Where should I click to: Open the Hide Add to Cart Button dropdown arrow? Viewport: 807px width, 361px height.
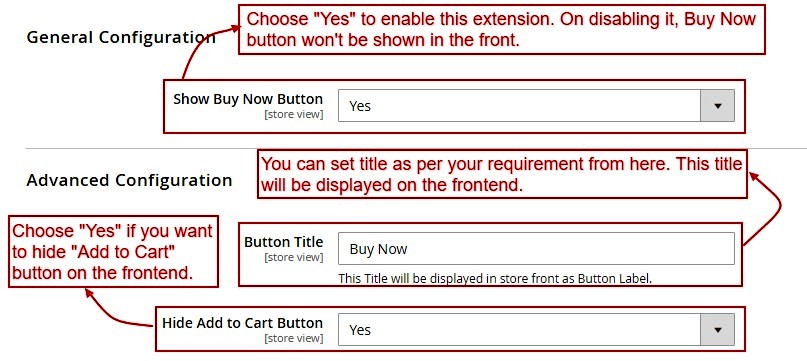coord(717,330)
